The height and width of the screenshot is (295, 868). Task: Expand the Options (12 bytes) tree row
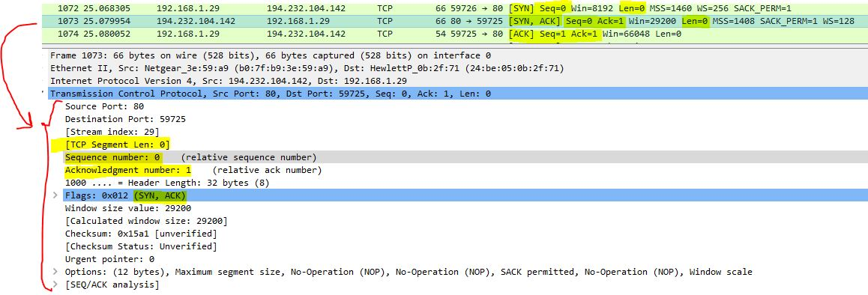coord(55,272)
